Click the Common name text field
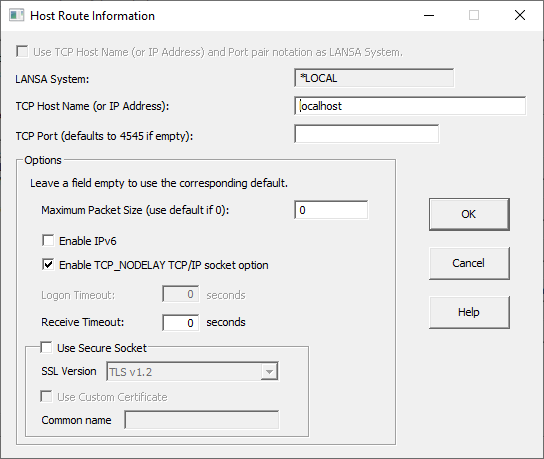The width and height of the screenshot is (544, 459). 202,420
